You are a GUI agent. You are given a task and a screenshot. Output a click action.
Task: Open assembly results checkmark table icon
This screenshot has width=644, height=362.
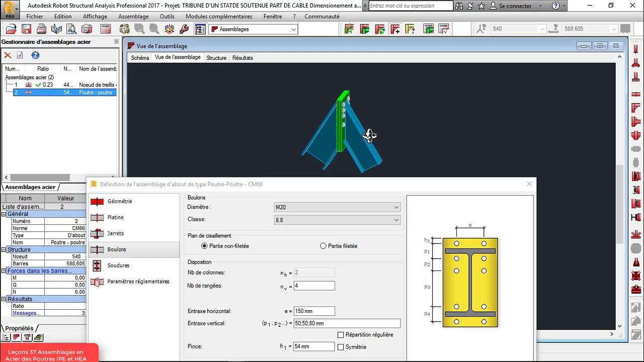443,29
